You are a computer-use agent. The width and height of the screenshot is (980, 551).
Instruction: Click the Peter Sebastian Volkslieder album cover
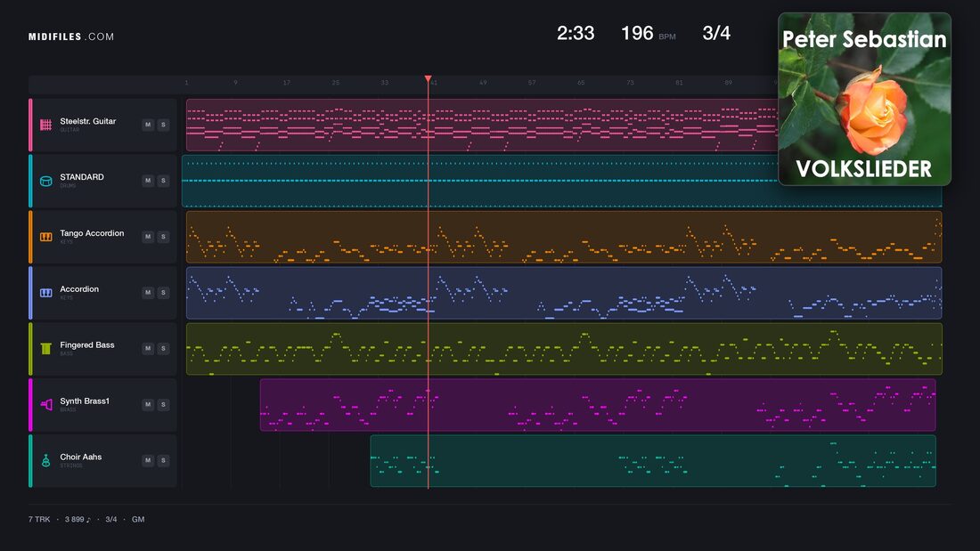864,99
